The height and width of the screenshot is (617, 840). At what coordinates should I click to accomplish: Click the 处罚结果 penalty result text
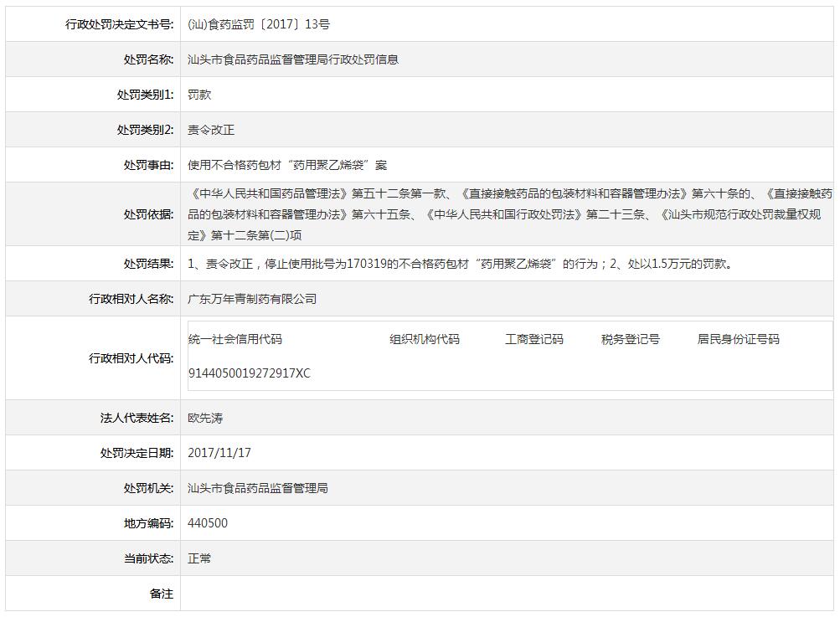[x=461, y=264]
